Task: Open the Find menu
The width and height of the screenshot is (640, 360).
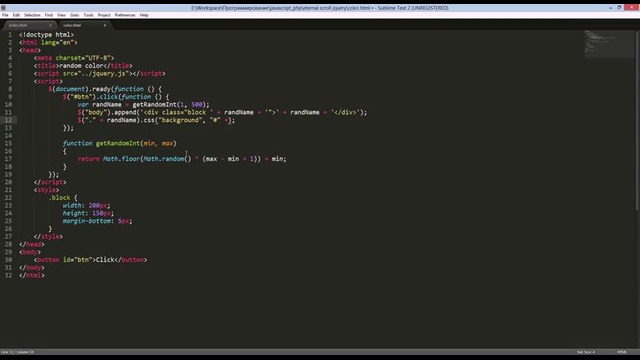Action: 49,15
